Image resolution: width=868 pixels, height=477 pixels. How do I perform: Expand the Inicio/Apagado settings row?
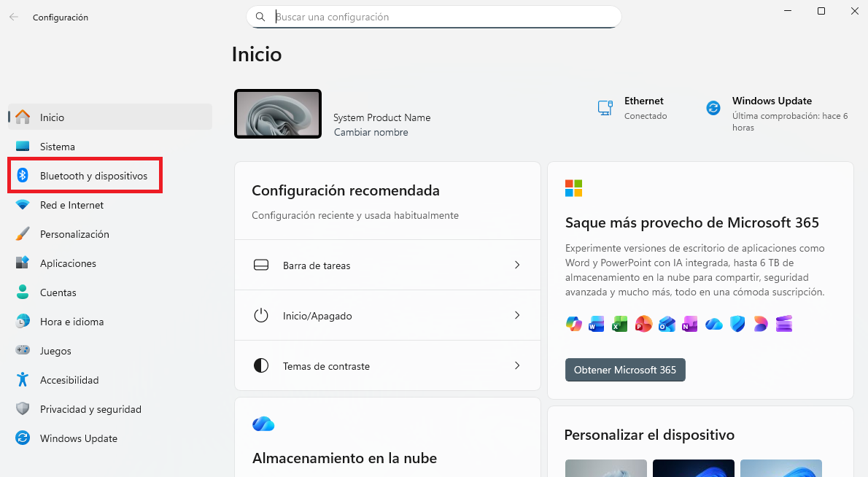point(387,315)
